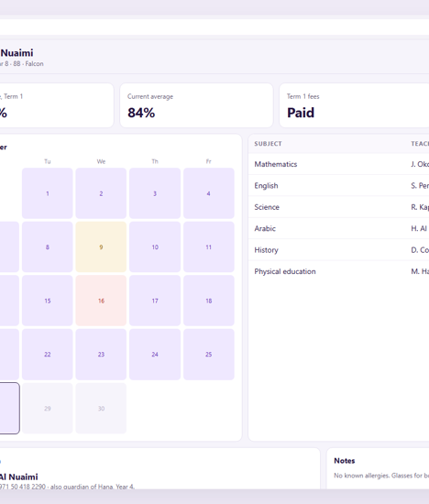Viewport: 429px width, 504px height.
Task: Click the Fr weekday column label
Action: pyautogui.click(x=209, y=161)
